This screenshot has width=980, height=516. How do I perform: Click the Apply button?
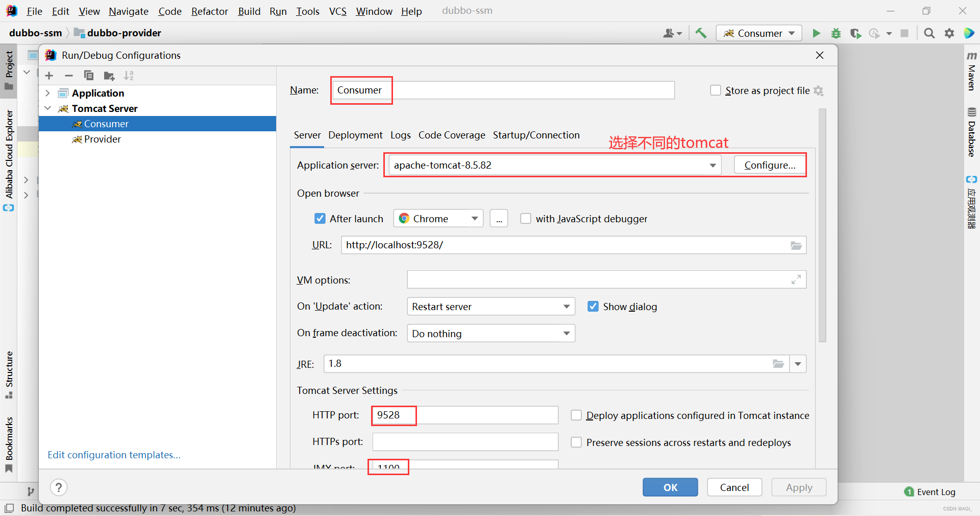[x=798, y=487]
